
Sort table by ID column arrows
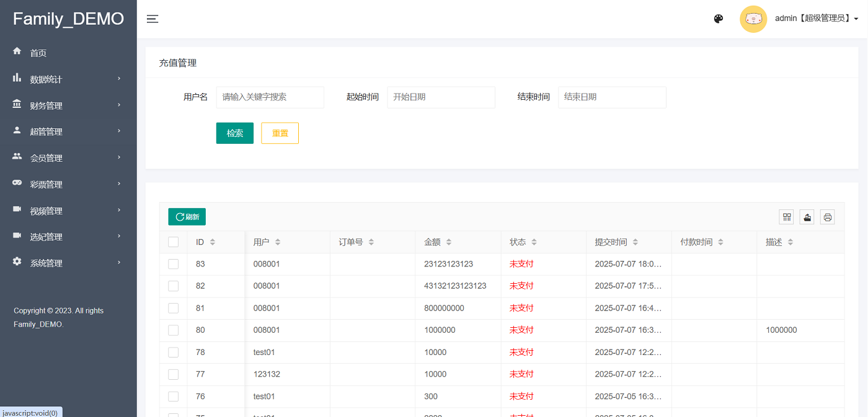click(x=213, y=242)
